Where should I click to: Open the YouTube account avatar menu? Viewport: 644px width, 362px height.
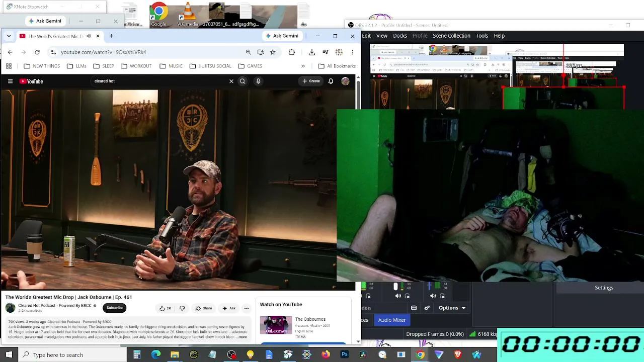coord(345,81)
